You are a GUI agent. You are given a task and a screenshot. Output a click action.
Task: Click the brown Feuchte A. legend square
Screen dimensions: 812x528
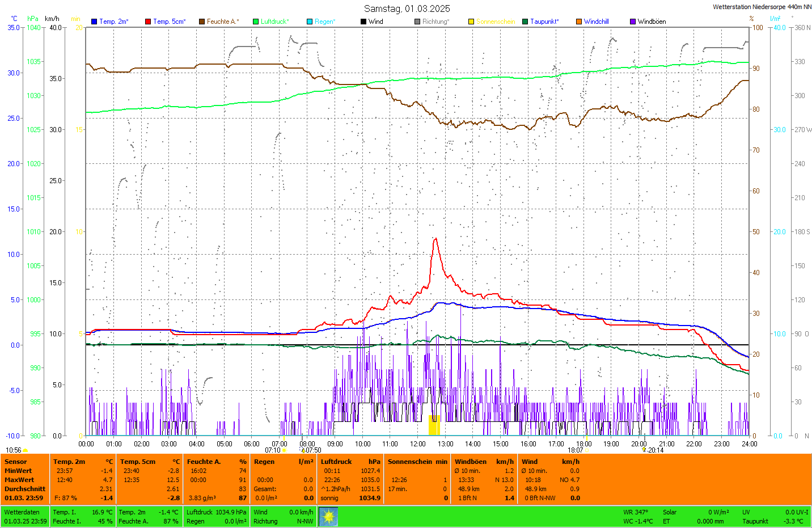(x=202, y=22)
